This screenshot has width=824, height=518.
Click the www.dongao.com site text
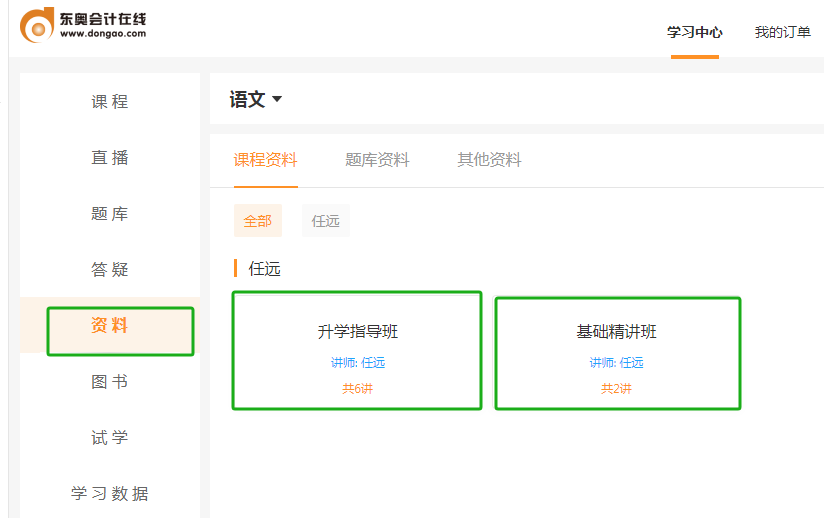pyautogui.click(x=103, y=34)
